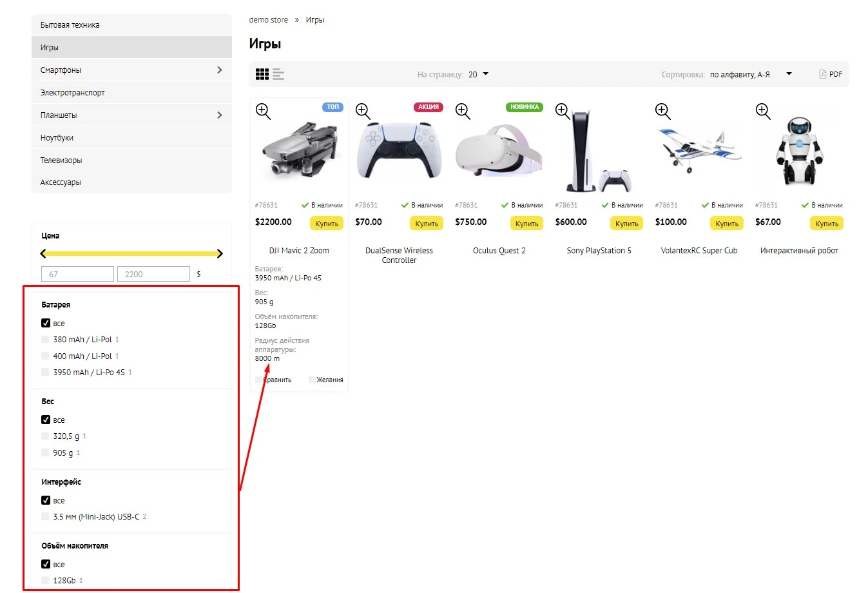Open the Ноутбуки category
The height and width of the screenshot is (593, 868).
(x=57, y=138)
